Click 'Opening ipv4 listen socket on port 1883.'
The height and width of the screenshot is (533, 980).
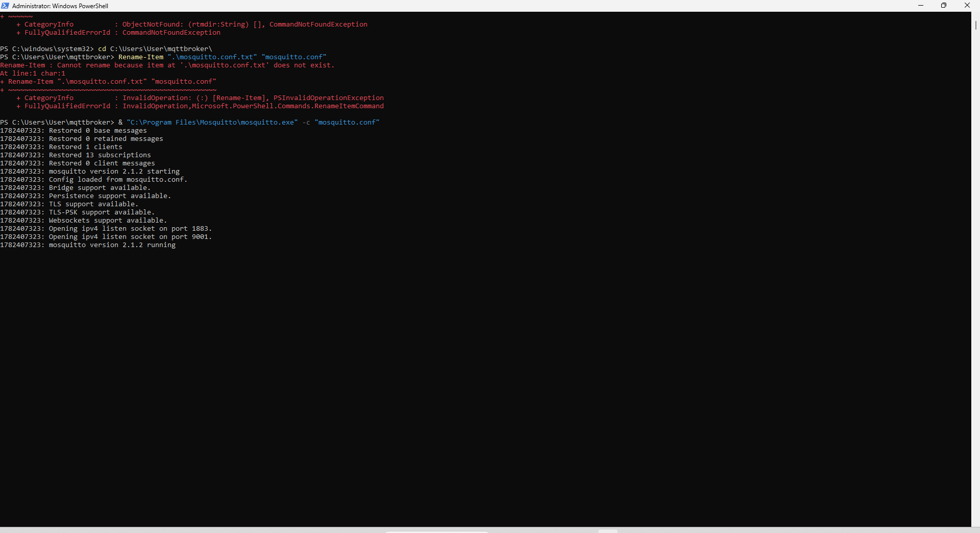pyautogui.click(x=106, y=229)
